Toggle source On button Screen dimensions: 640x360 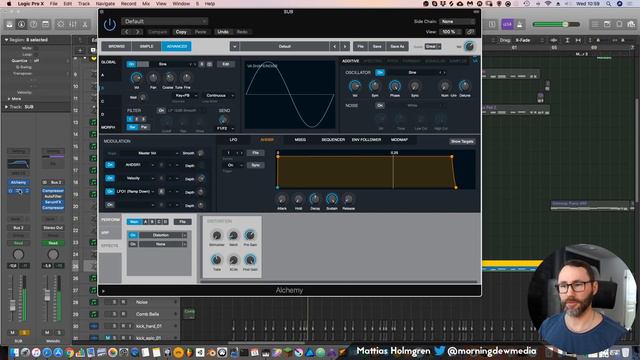(x=131, y=64)
